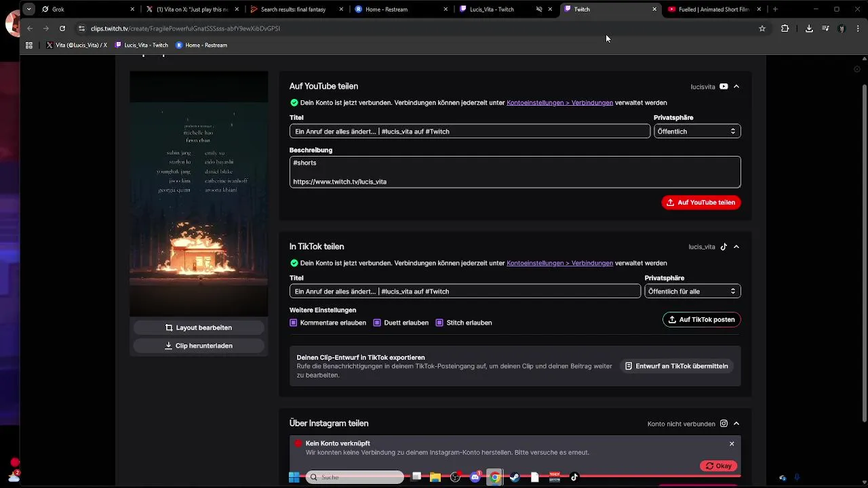
Task: Open the browser downloads icon
Action: click(x=809, y=28)
